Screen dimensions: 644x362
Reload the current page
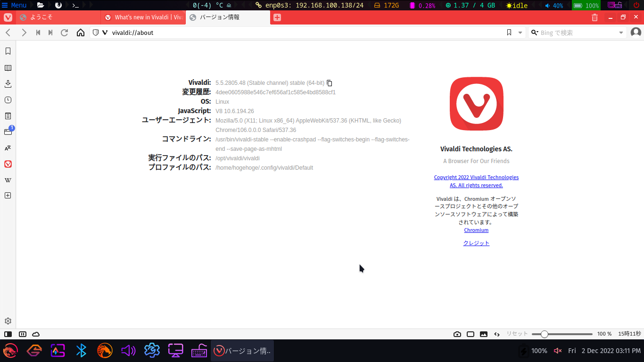pos(65,33)
